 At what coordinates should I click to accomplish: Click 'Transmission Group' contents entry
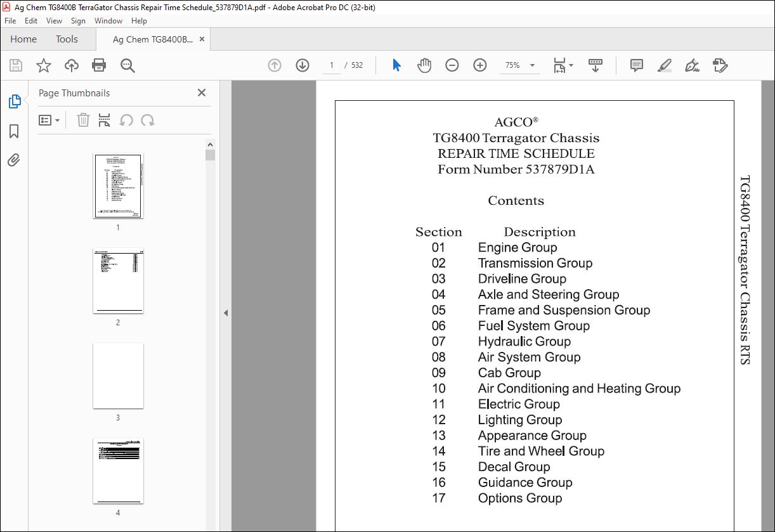[x=535, y=263]
